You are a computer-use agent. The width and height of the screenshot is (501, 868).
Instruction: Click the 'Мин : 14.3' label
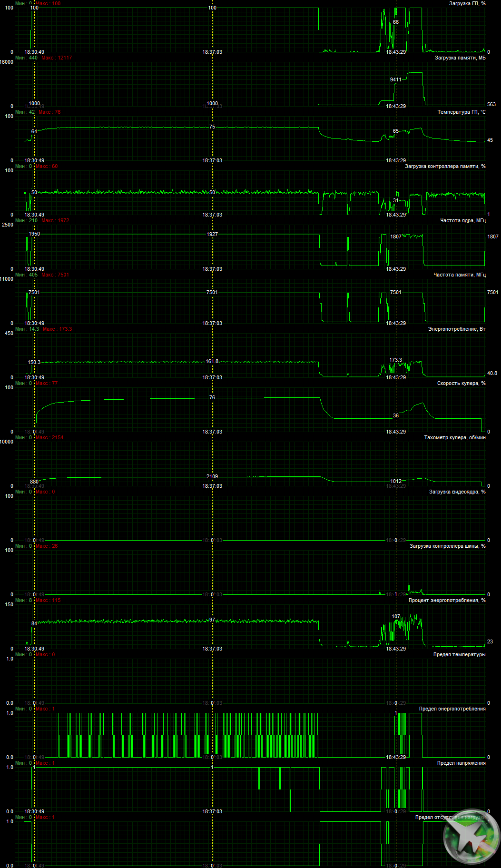pyautogui.click(x=27, y=329)
